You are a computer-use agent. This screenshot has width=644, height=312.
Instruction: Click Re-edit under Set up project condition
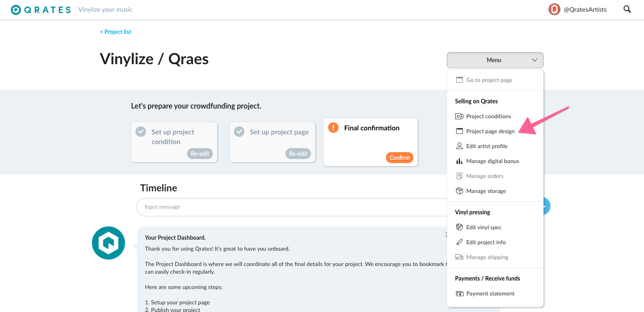pyautogui.click(x=200, y=154)
